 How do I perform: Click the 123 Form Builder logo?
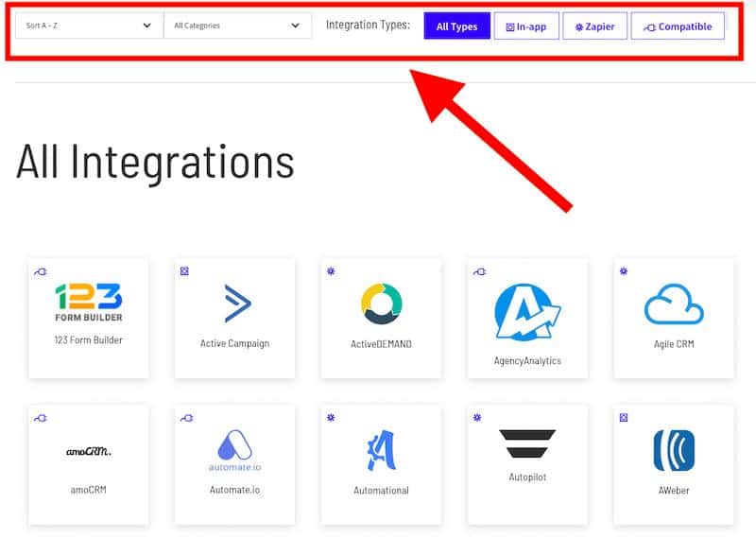[x=89, y=303]
